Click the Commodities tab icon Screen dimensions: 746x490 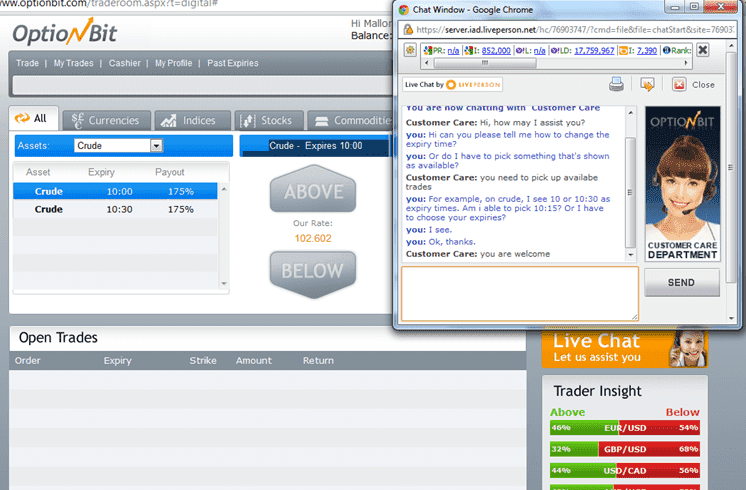(x=322, y=121)
